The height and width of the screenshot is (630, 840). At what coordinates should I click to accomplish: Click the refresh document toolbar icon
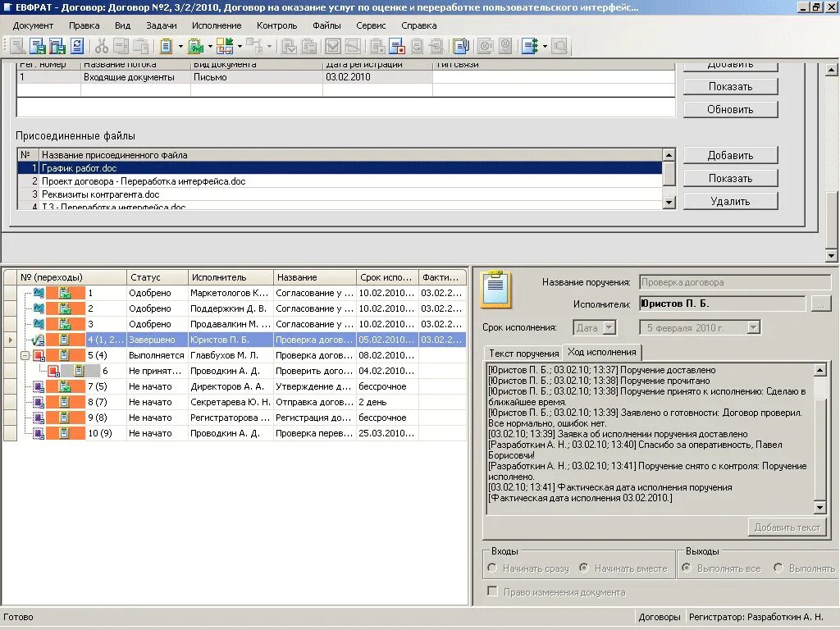(77, 47)
